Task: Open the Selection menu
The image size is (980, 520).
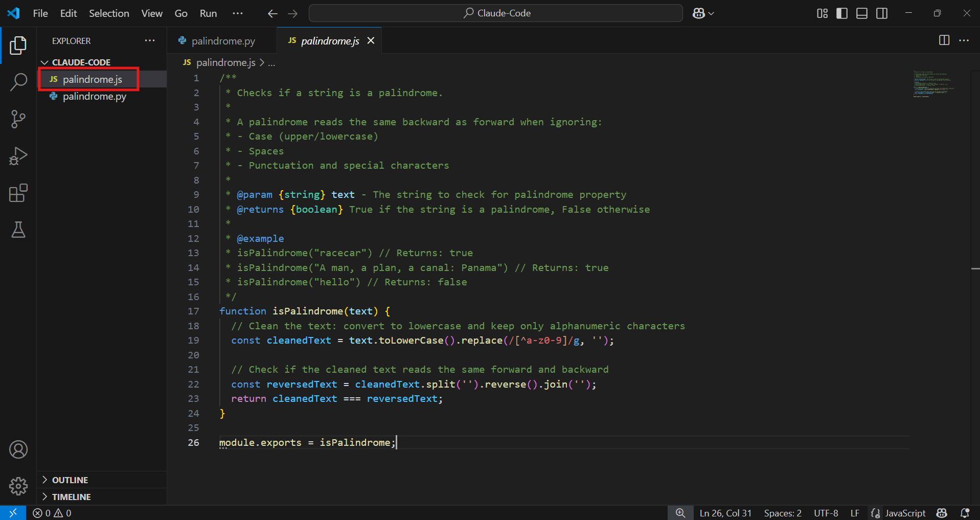Action: tap(109, 13)
